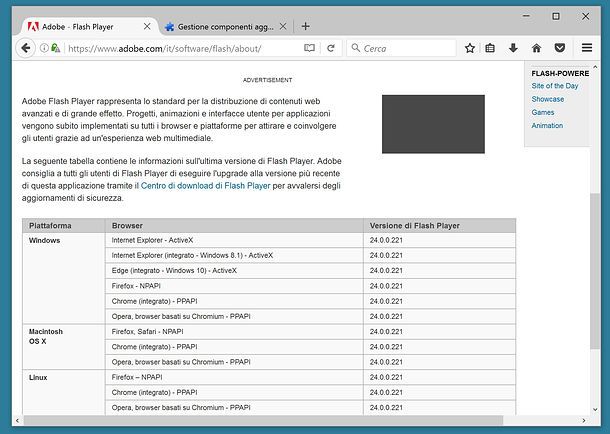
Task: Open the Site of the Day link
Action: pyautogui.click(x=555, y=87)
